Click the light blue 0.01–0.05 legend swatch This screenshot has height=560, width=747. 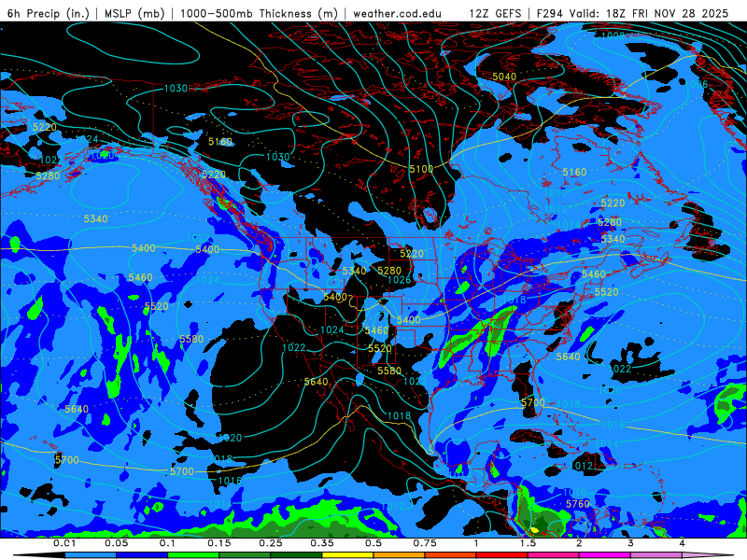91,555
